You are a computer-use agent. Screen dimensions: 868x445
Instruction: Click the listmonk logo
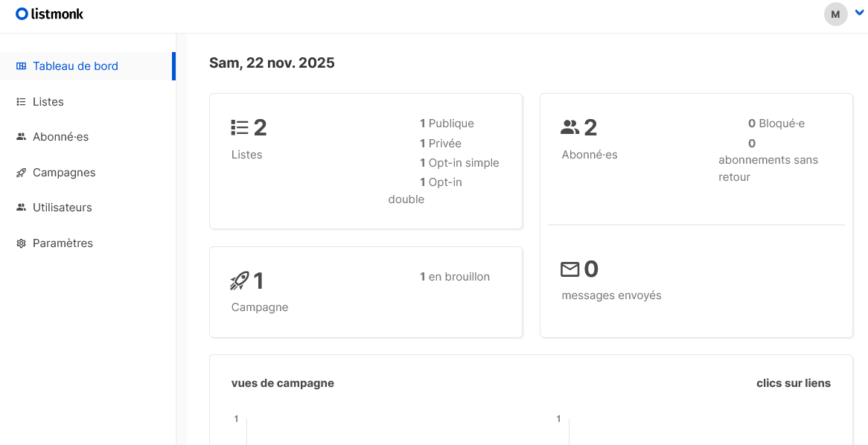[x=50, y=14]
